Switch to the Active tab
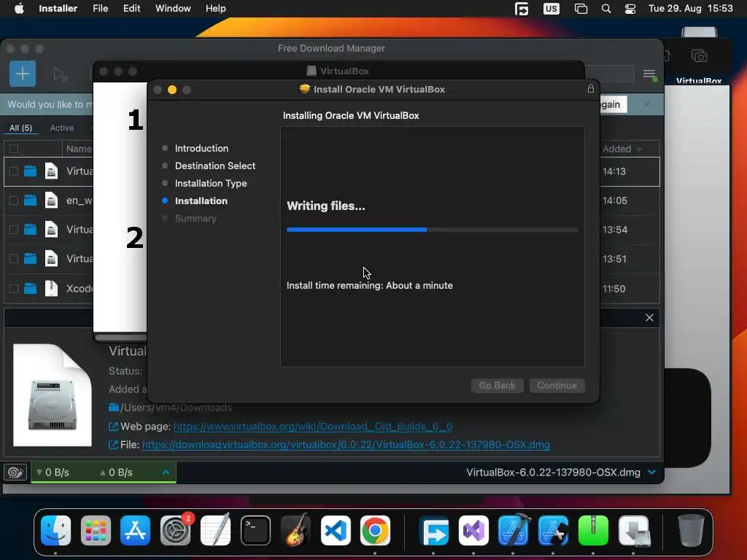 pyautogui.click(x=62, y=128)
